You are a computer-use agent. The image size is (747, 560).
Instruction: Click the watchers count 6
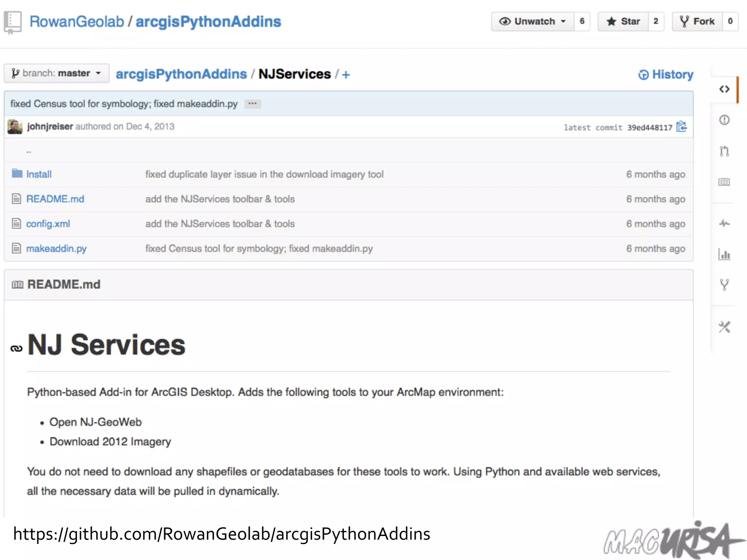582,22
